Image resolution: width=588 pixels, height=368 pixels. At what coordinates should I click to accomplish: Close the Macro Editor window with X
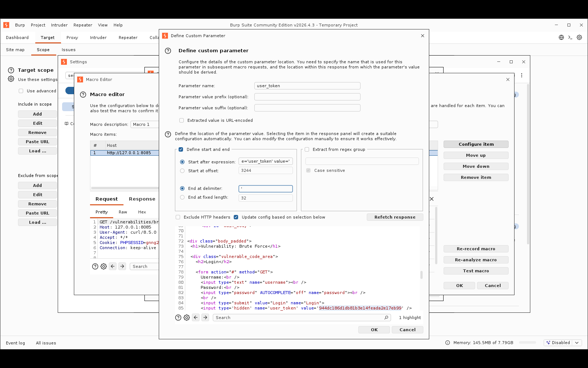(x=508, y=79)
